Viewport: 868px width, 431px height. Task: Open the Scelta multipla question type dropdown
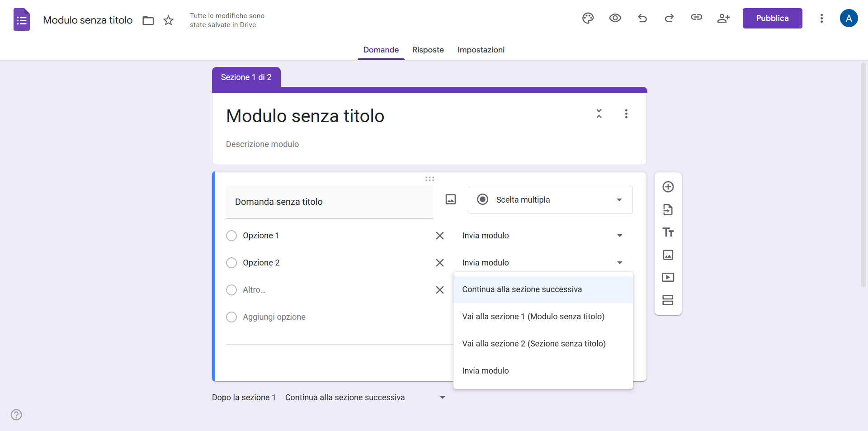(x=550, y=199)
